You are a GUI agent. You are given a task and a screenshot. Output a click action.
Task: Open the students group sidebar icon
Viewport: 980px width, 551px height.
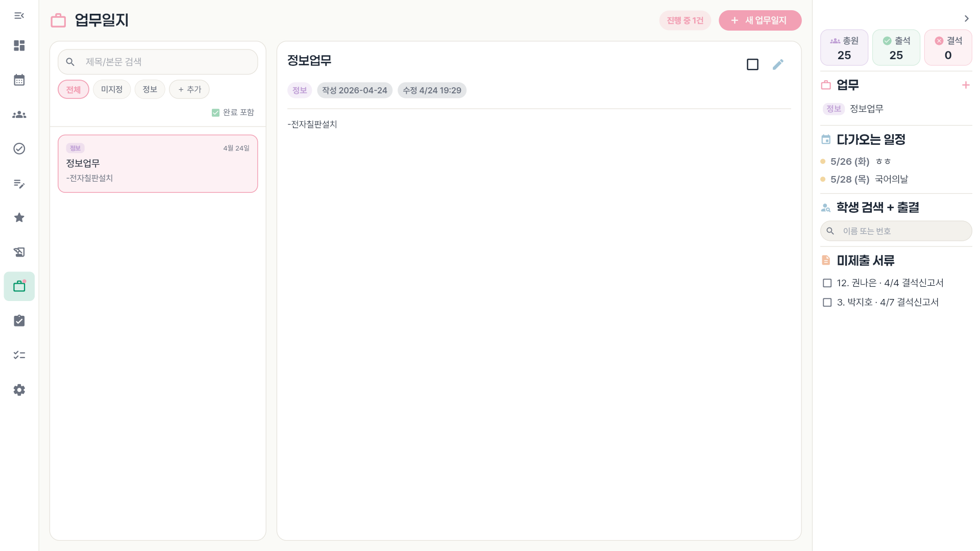[19, 114]
